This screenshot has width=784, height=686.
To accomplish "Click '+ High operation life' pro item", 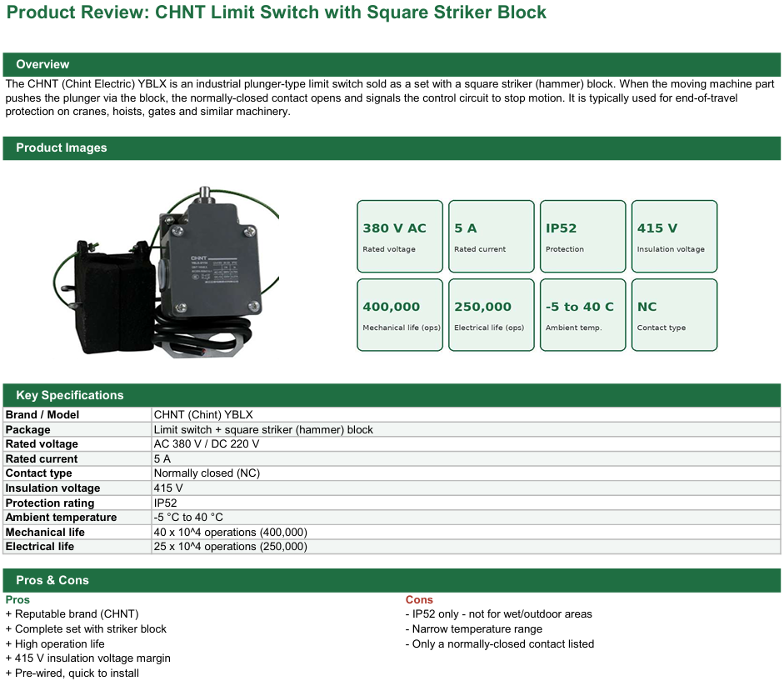I will tap(55, 644).
